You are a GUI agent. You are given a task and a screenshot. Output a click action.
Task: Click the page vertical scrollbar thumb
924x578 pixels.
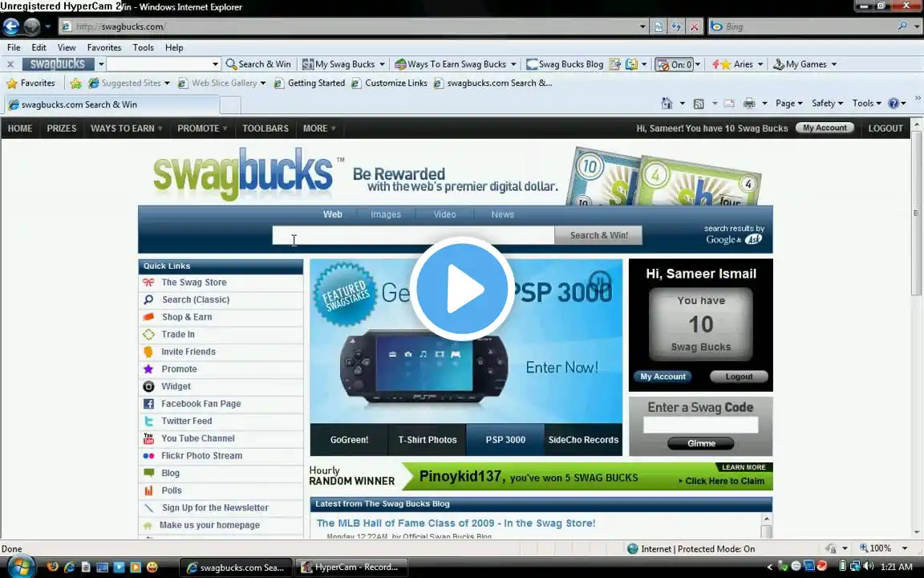click(x=916, y=212)
